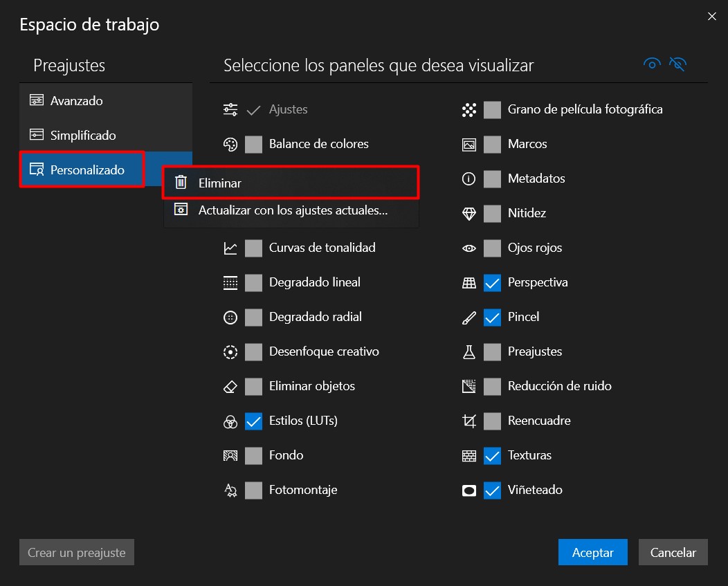Click the Ajustes sliders icon

[x=230, y=109]
